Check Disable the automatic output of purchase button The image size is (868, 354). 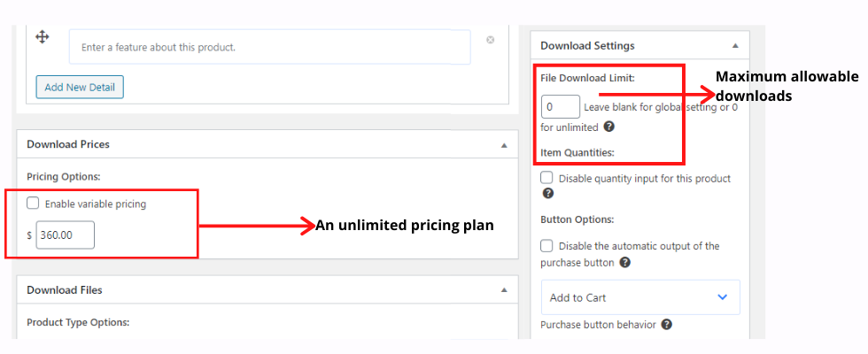pyautogui.click(x=547, y=245)
